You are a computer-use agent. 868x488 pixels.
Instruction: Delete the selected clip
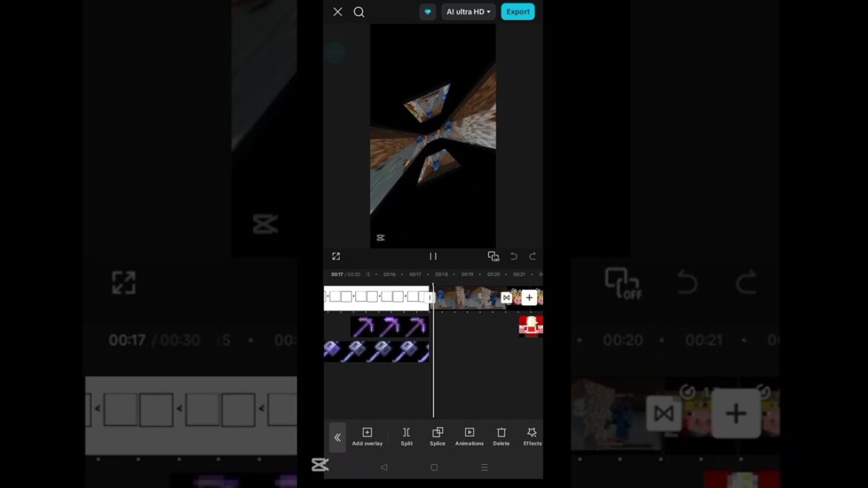(x=501, y=436)
